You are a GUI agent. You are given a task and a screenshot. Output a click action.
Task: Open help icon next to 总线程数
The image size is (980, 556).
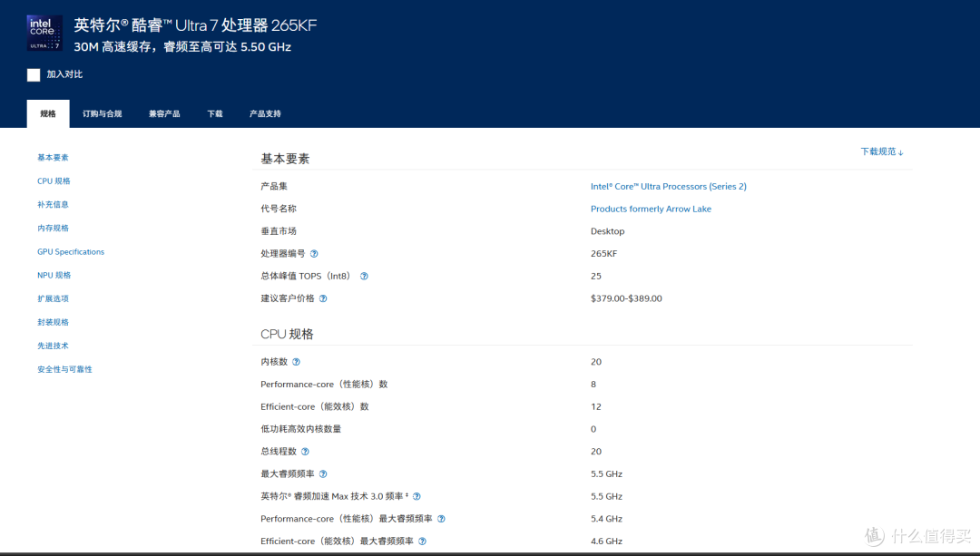(305, 452)
